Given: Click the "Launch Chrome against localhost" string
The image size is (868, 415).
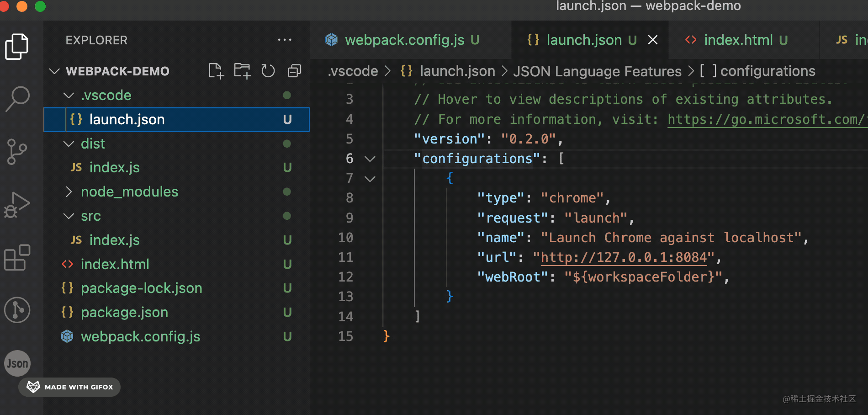Looking at the screenshot, I should click(672, 238).
